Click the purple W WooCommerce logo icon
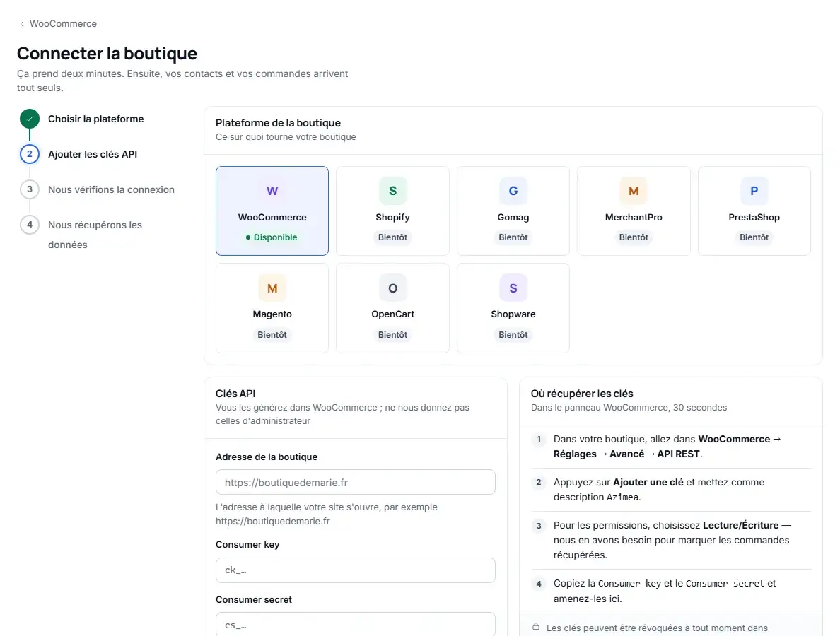The height and width of the screenshot is (636, 840). (272, 191)
